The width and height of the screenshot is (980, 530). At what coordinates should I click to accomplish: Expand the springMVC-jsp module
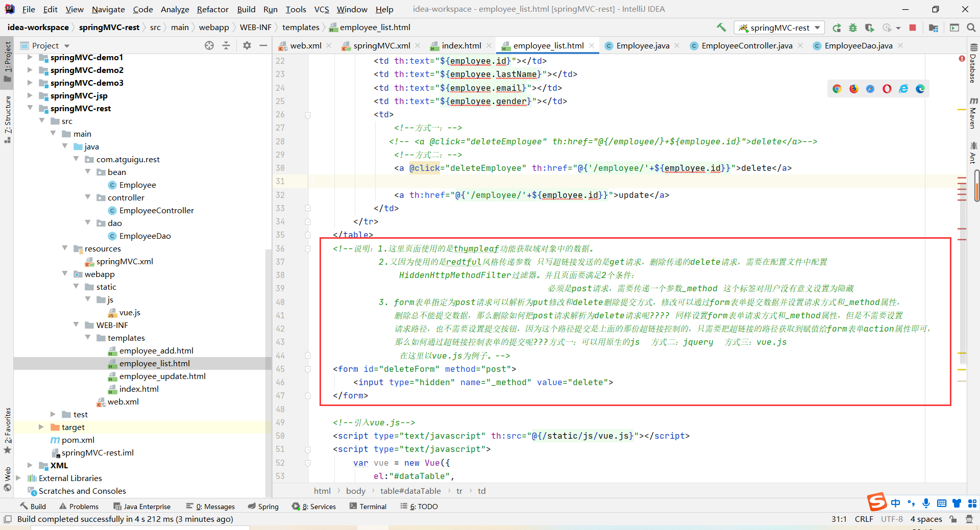click(x=30, y=95)
